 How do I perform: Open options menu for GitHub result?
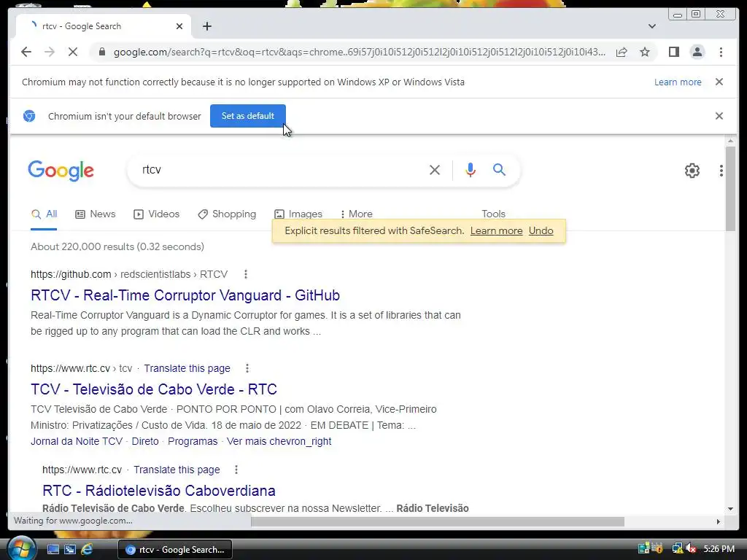point(245,274)
